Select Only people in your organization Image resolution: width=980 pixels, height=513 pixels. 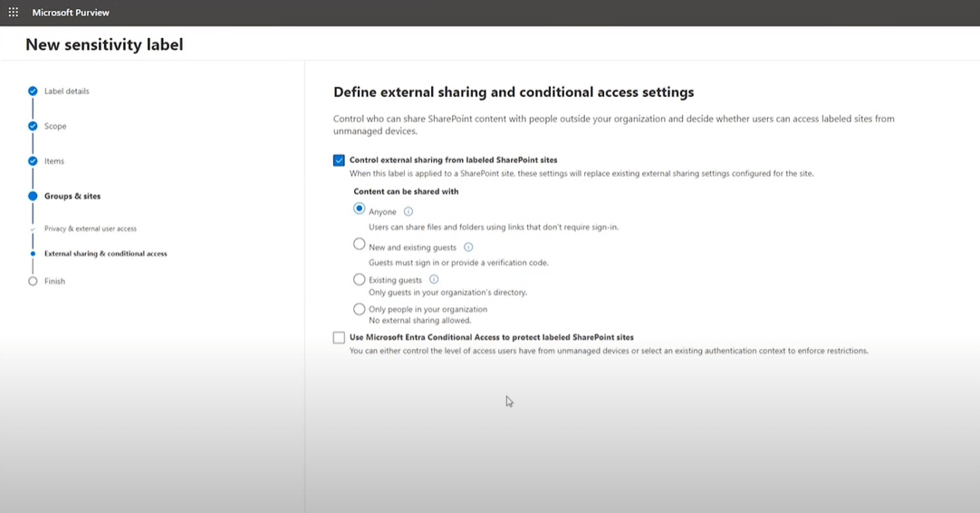click(359, 309)
